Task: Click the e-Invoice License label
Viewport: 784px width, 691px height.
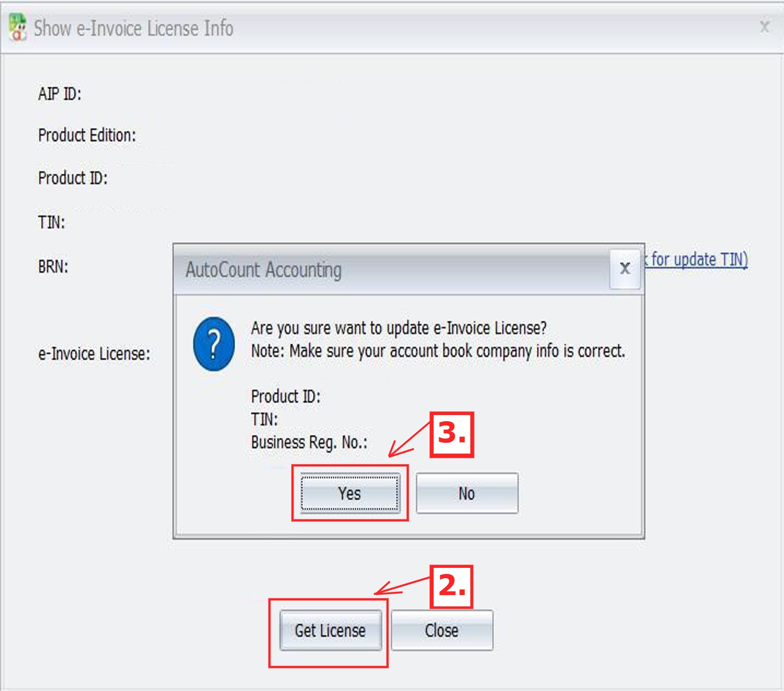Action: [x=94, y=354]
